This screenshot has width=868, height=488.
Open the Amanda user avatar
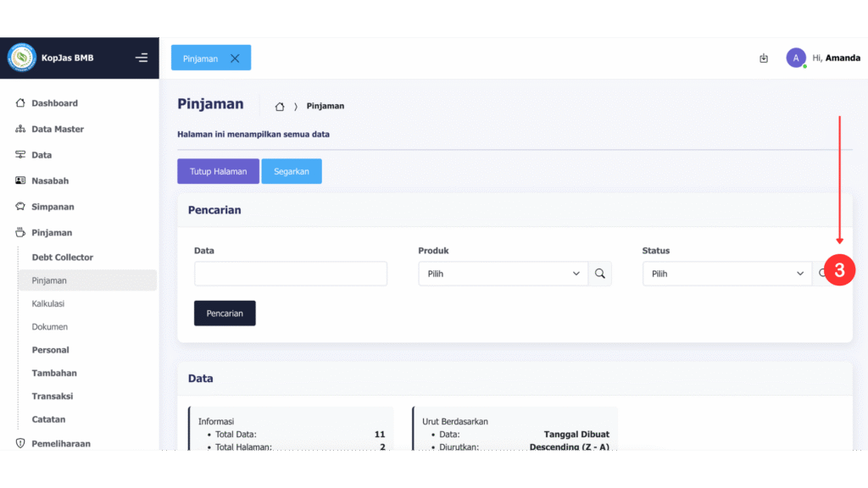coord(795,58)
